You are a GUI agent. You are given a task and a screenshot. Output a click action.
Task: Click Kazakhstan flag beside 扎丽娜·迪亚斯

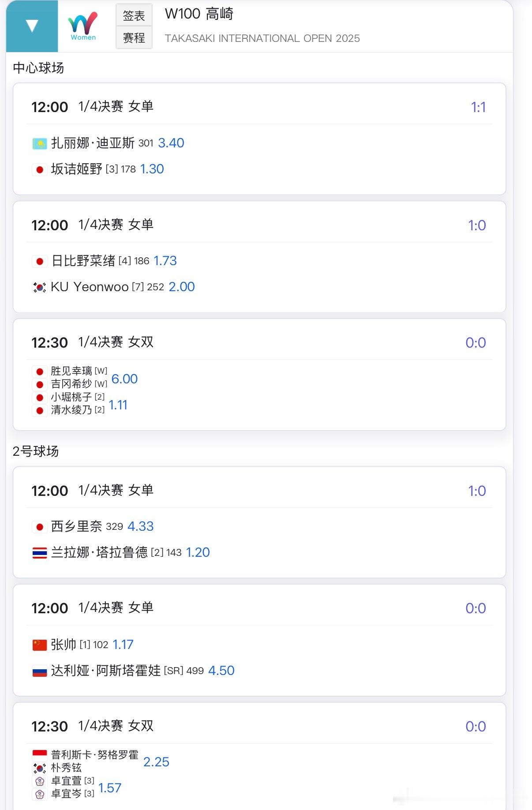click(40, 143)
